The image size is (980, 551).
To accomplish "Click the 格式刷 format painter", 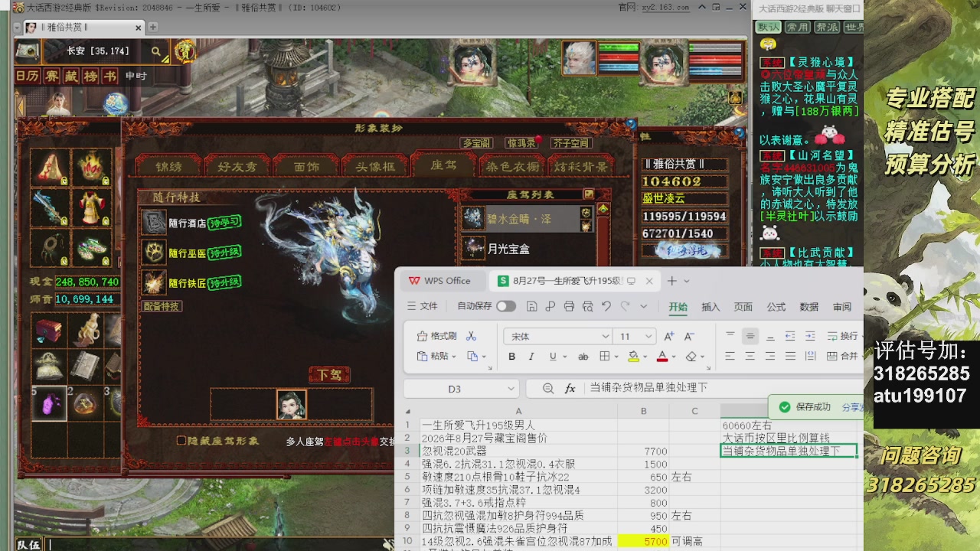I will click(x=436, y=336).
